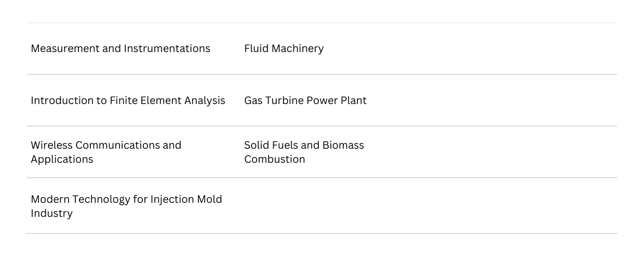The width and height of the screenshot is (644, 260).
Task: Click the word "Injection" in the table
Action: [x=164, y=199]
